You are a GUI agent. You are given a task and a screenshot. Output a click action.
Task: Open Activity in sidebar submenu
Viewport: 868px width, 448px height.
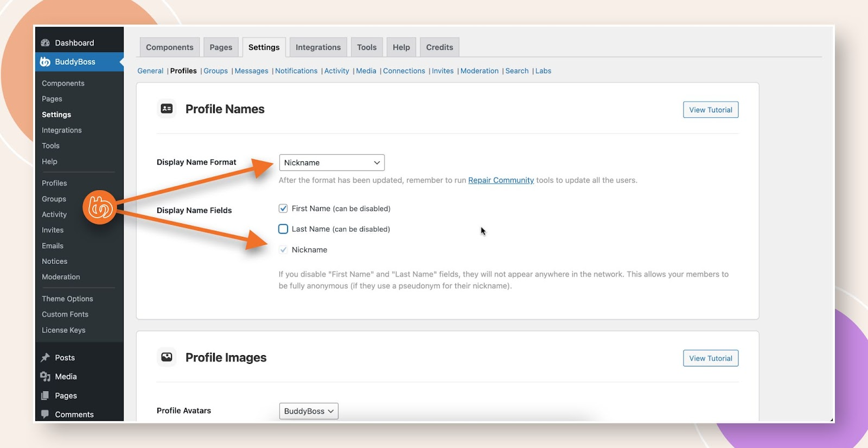tap(54, 215)
